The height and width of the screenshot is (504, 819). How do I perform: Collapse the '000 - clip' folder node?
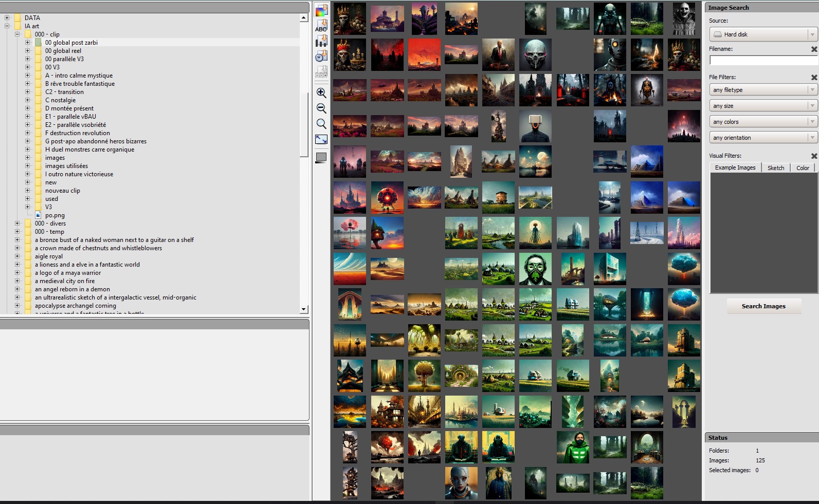click(17, 34)
